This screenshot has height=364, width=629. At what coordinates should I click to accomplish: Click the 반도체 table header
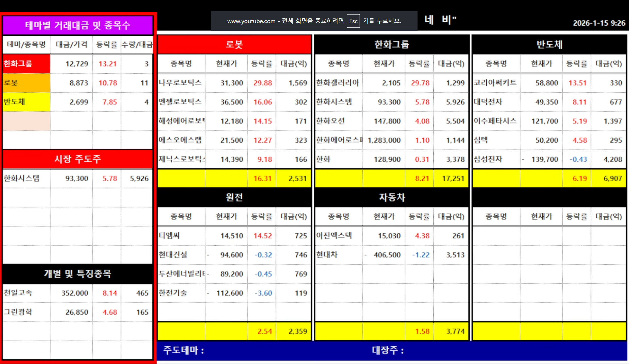tap(549, 44)
